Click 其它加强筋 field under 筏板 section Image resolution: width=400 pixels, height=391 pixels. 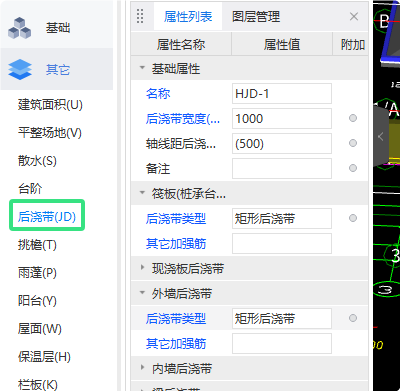pos(282,243)
